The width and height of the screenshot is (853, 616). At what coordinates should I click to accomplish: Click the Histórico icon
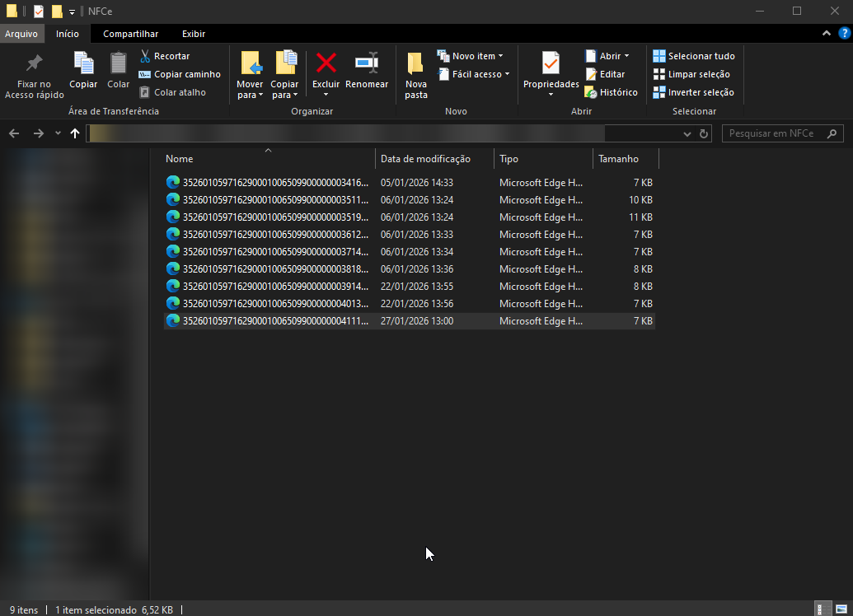click(x=591, y=92)
